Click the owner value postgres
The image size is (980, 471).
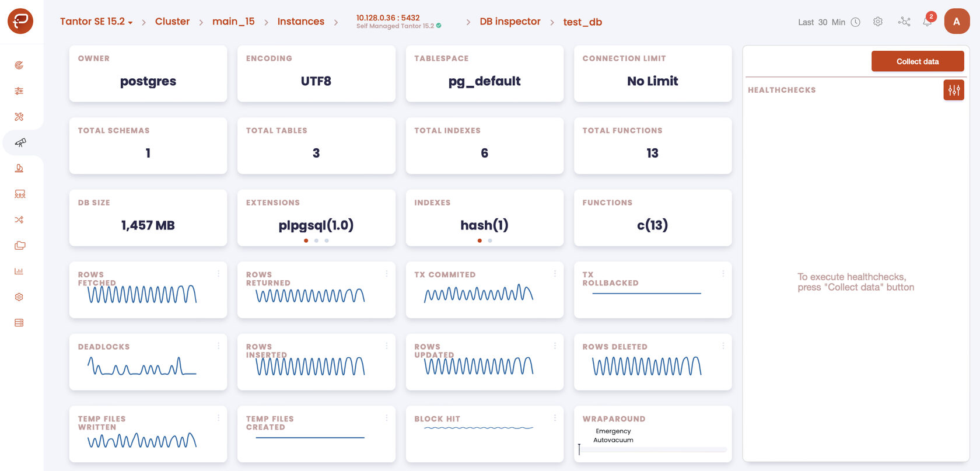148,81
